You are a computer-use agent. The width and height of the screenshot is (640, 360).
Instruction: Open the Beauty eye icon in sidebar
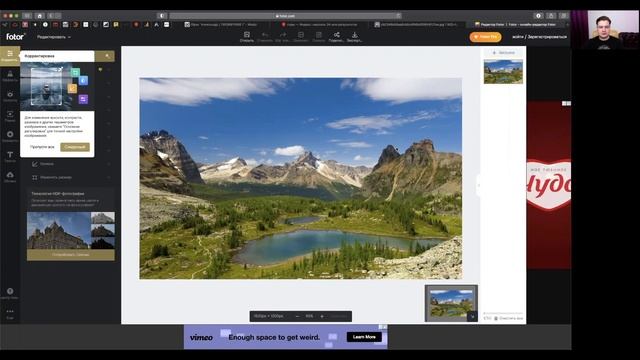(10, 96)
